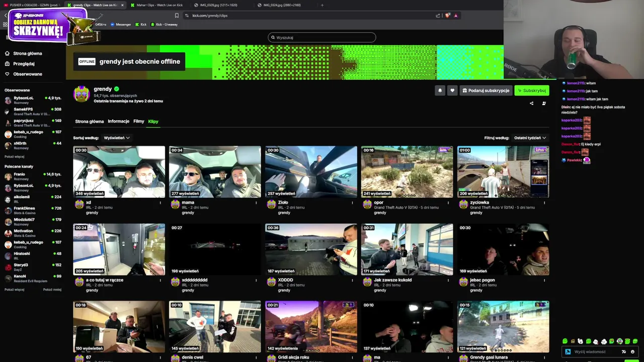Open the Kick - Giveaway bookmark

click(164, 25)
